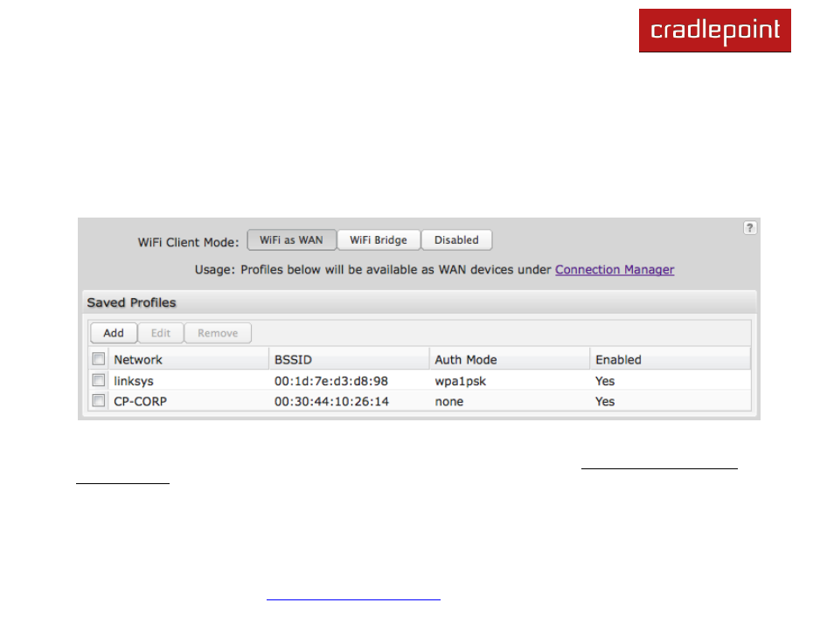The width and height of the screenshot is (834, 644).
Task: Check the linksys profile checkbox
Action: (x=99, y=380)
